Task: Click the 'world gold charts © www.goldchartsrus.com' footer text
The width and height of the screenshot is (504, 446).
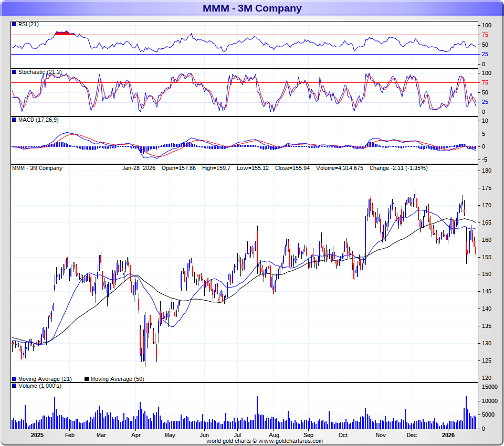Action: click(x=265, y=441)
